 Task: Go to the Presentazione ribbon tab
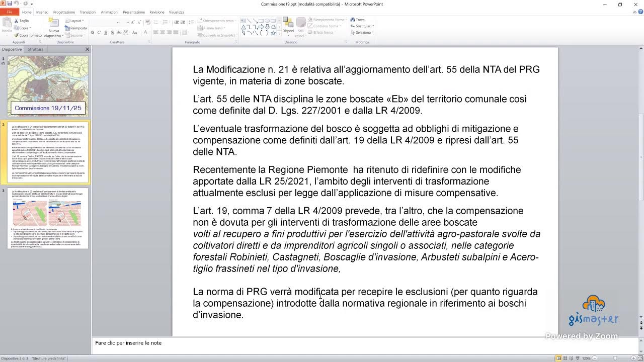point(134,12)
